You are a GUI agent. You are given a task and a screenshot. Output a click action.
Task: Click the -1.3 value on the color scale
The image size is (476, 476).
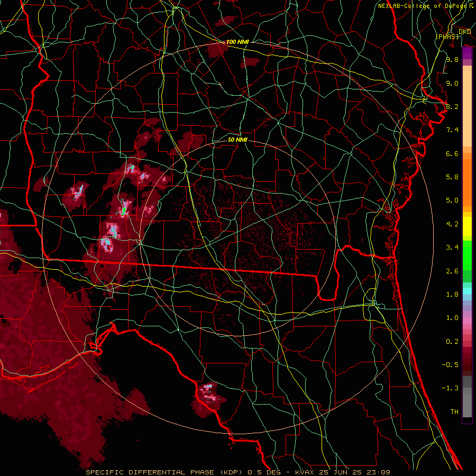tap(450, 388)
